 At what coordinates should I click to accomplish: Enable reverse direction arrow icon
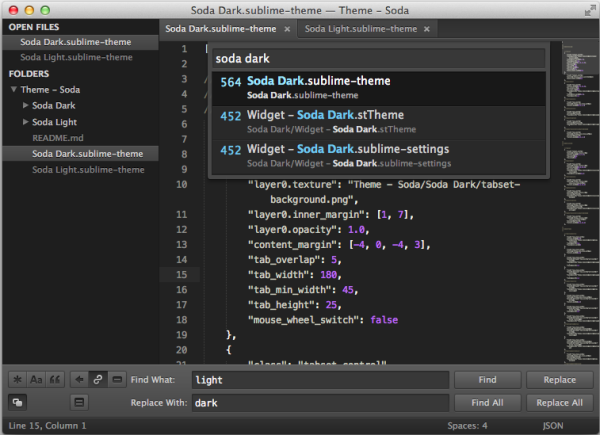click(x=79, y=380)
